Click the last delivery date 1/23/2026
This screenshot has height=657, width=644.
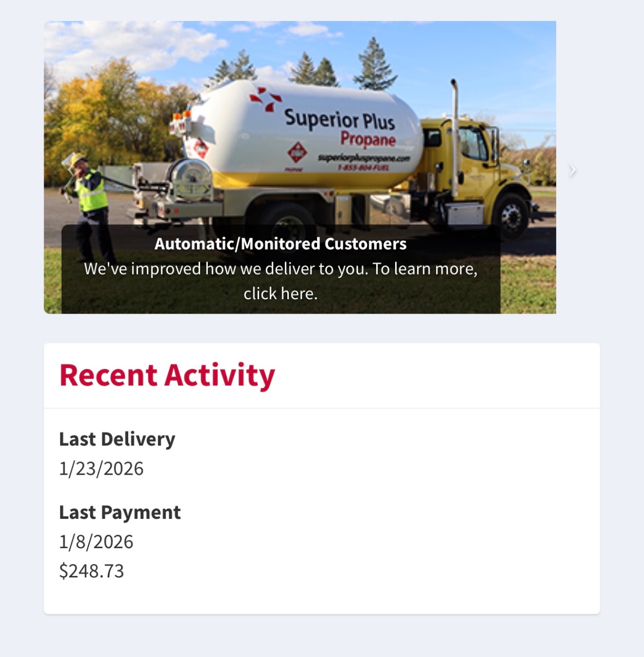101,469
